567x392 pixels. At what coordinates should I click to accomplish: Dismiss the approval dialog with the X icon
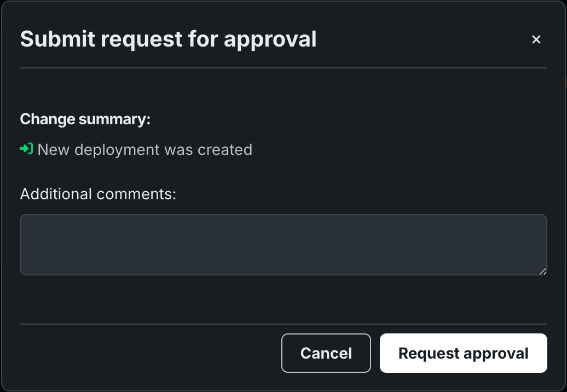point(536,39)
